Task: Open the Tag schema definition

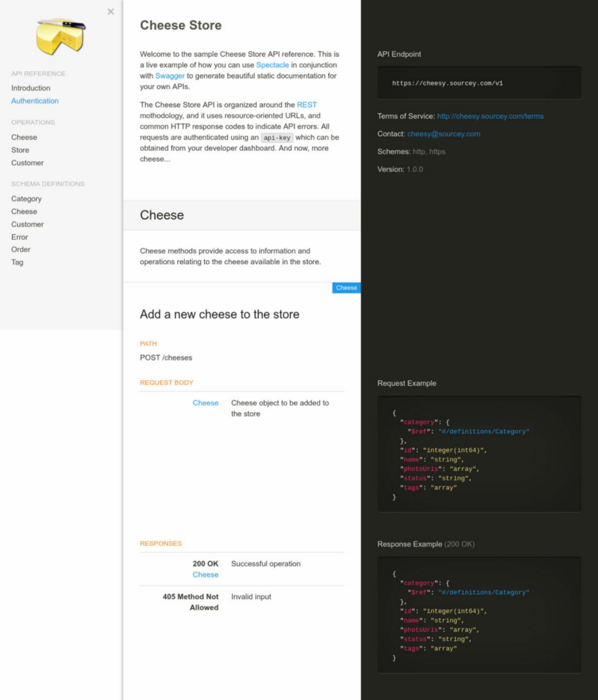Action: pos(17,262)
